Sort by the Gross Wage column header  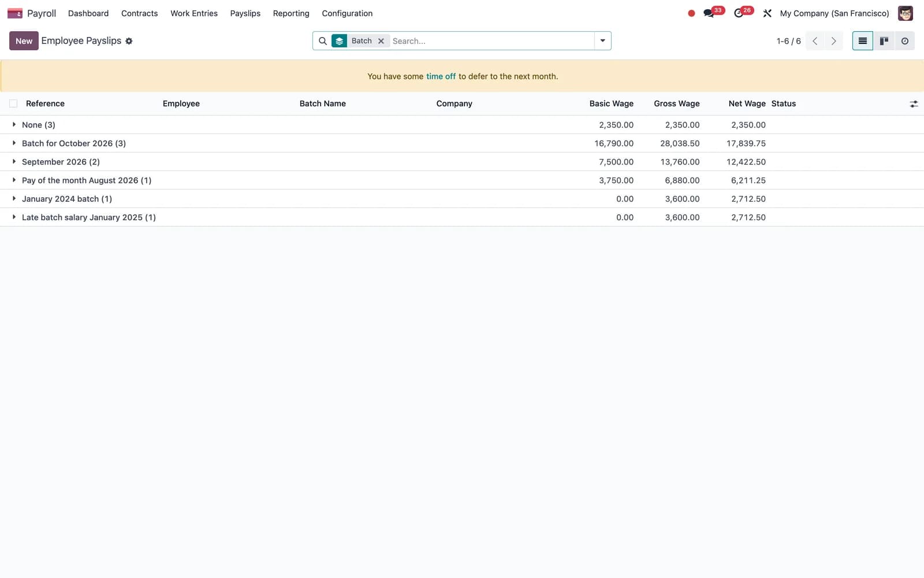(x=676, y=103)
